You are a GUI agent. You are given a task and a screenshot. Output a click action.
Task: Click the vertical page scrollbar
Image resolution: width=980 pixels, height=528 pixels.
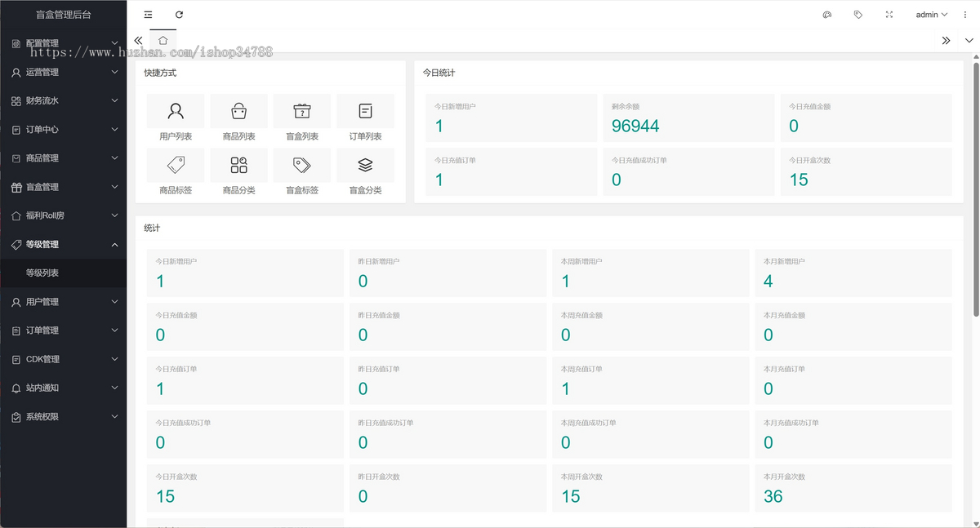click(976, 189)
